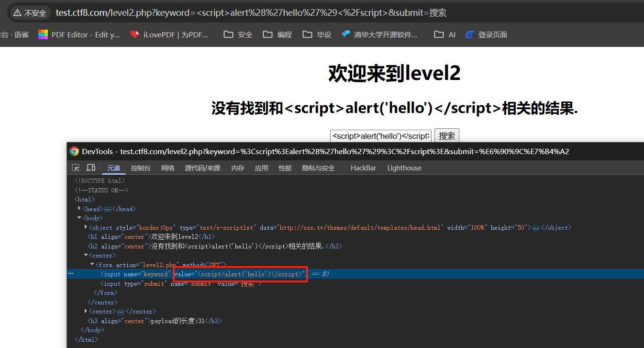Click the 搜索 submit button
The image size is (644, 348).
click(x=447, y=135)
